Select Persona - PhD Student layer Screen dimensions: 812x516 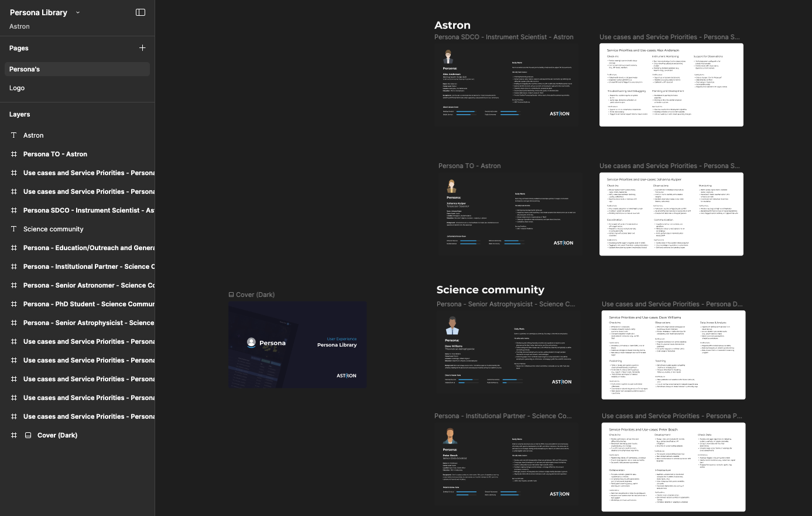pyautogui.click(x=88, y=304)
